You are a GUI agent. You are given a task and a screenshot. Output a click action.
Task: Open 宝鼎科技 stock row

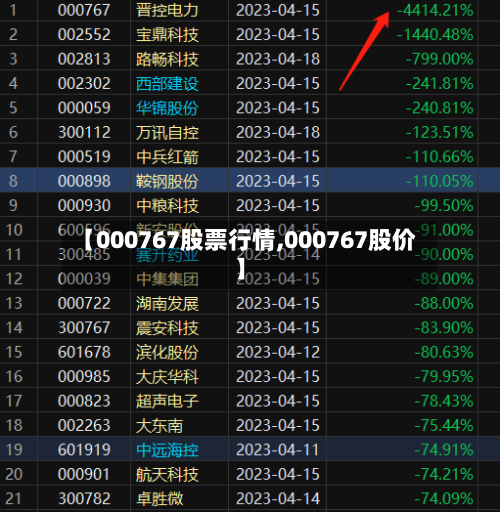(167, 34)
